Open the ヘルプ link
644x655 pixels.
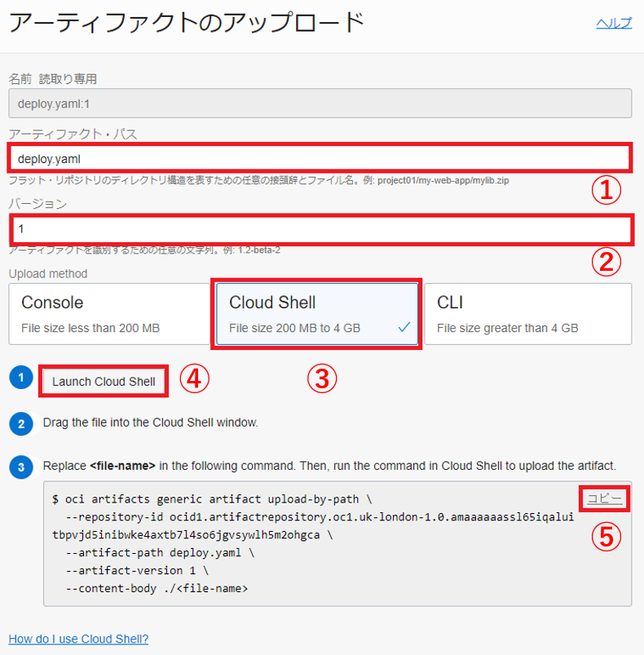(x=614, y=23)
